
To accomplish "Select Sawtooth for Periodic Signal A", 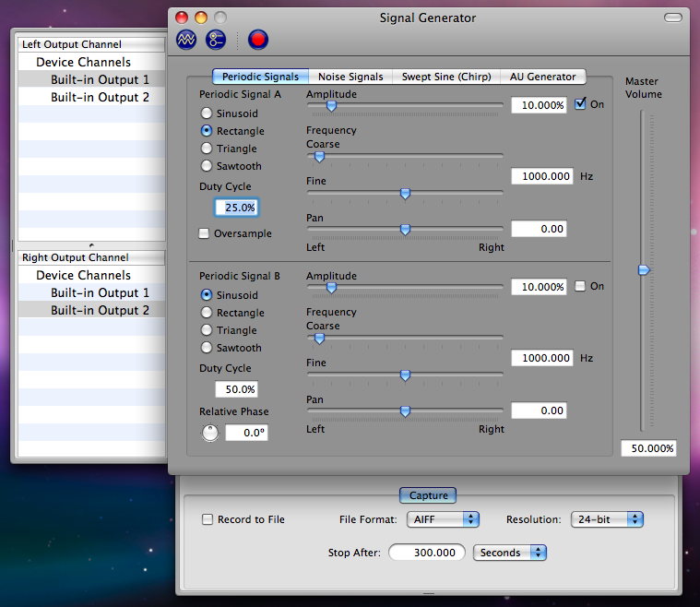I will pos(207,166).
